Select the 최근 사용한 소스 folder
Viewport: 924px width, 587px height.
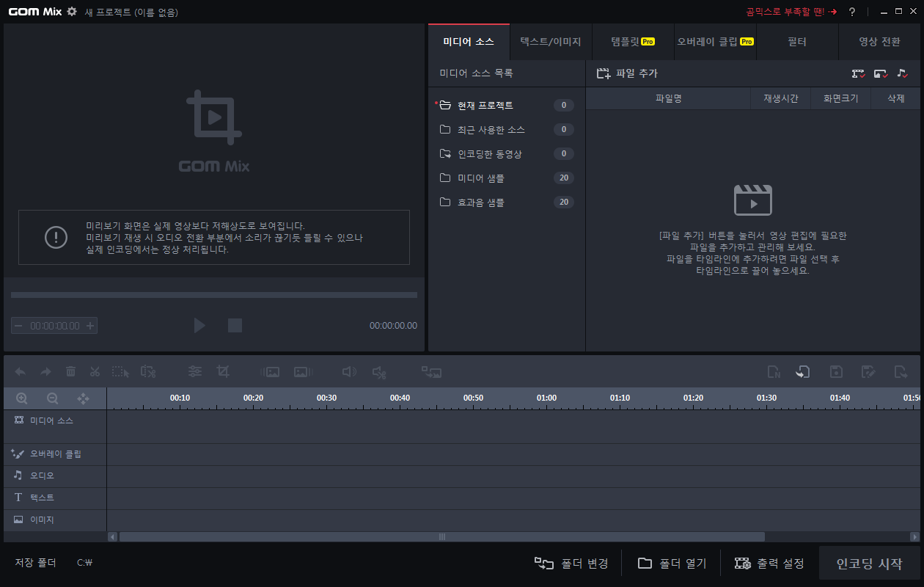507,130
